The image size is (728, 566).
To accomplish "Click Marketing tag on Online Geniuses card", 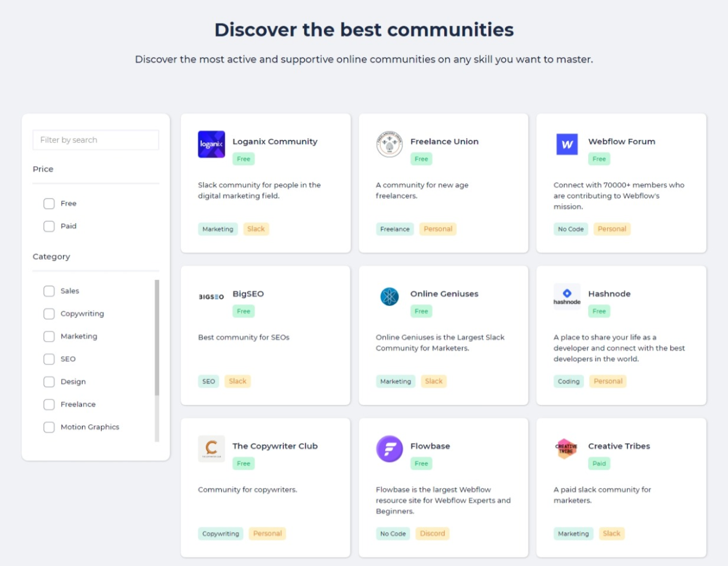I will [396, 381].
